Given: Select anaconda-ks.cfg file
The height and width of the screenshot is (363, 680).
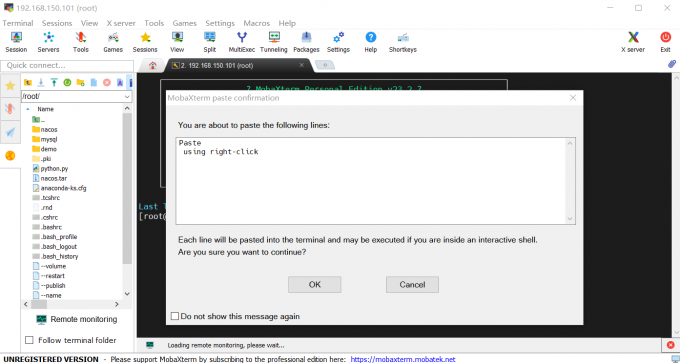Looking at the screenshot, I should coord(59,188).
